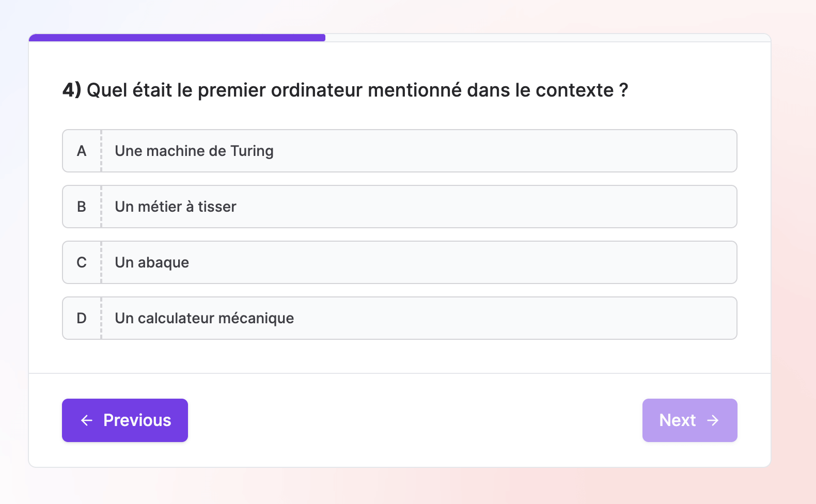816x504 pixels.
Task: Click the purple quiz progress bar
Action: tap(176, 37)
